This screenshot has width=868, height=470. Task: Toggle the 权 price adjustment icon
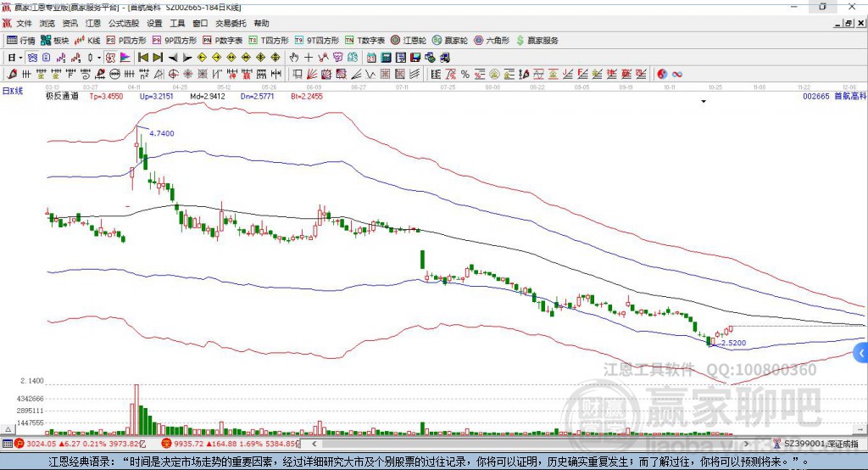(x=110, y=58)
